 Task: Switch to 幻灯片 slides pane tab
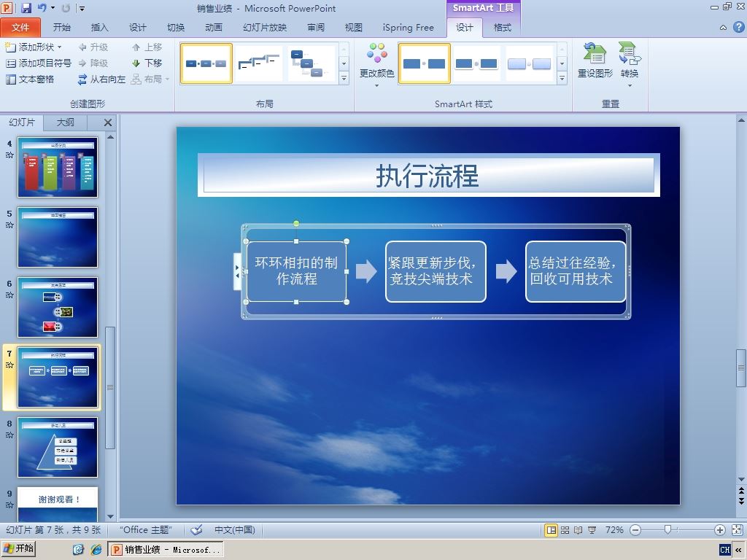click(22, 122)
